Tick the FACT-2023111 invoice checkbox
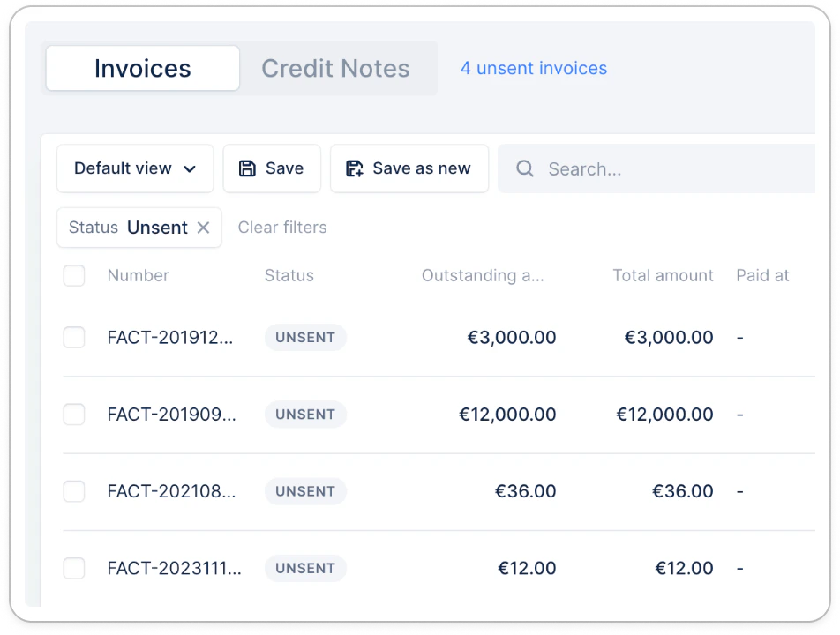Viewport: 840px width, 635px height. pyautogui.click(x=74, y=568)
